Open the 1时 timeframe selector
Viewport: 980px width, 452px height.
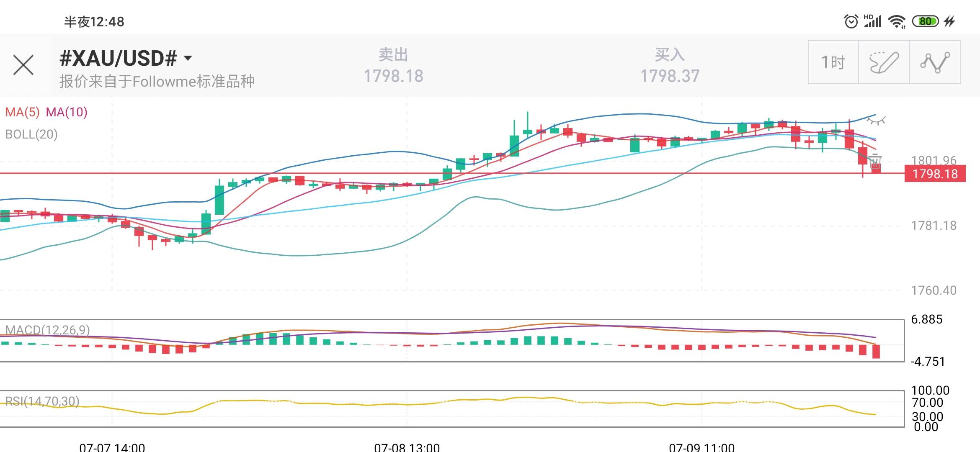(x=833, y=62)
